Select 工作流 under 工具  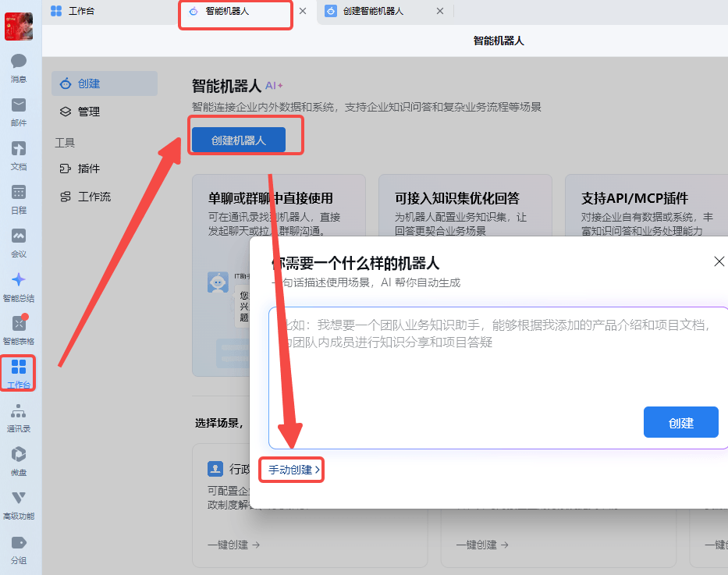pos(94,197)
